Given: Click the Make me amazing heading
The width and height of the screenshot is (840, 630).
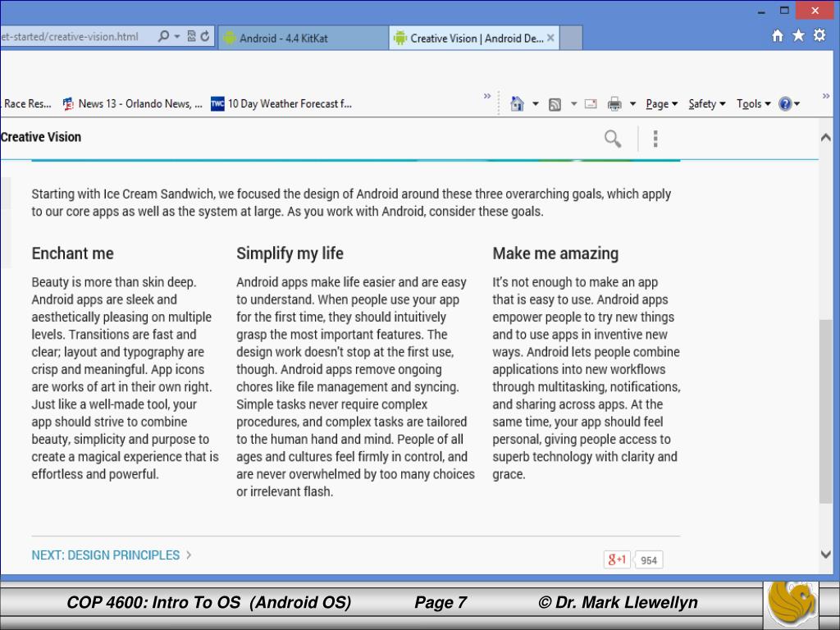Looking at the screenshot, I should (x=555, y=253).
